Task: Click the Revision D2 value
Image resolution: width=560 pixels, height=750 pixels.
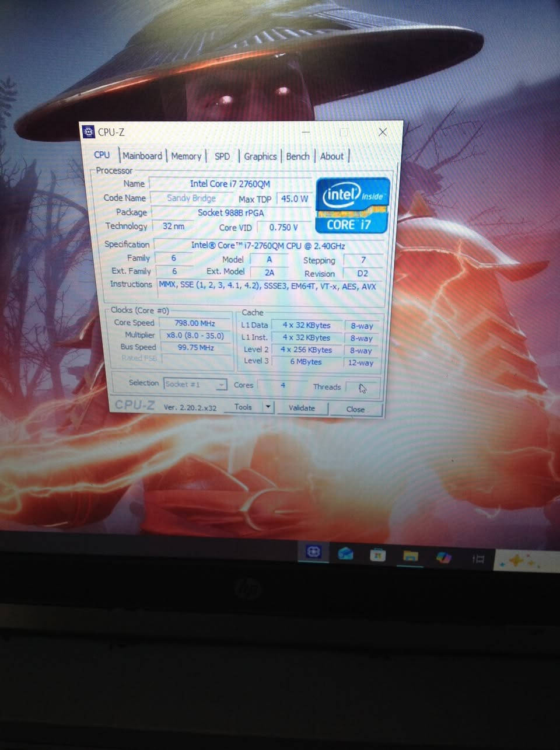Action: click(x=363, y=273)
